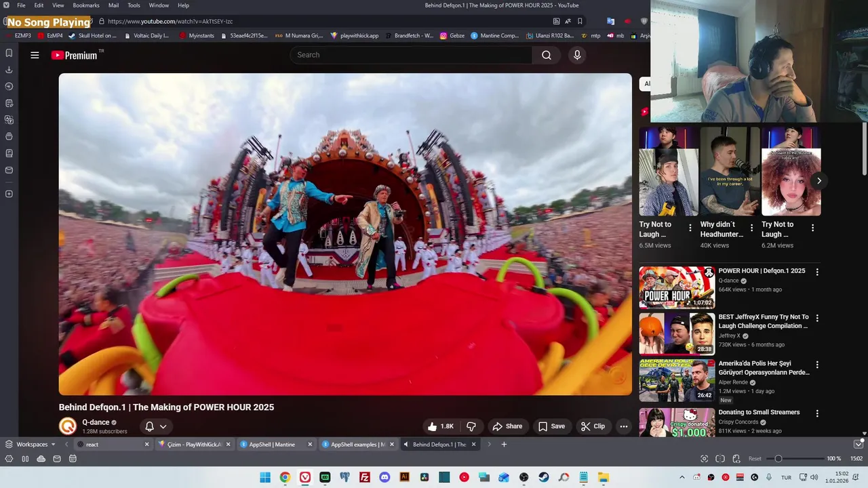Toggle the Windows microphone tray icon

[x=769, y=477]
